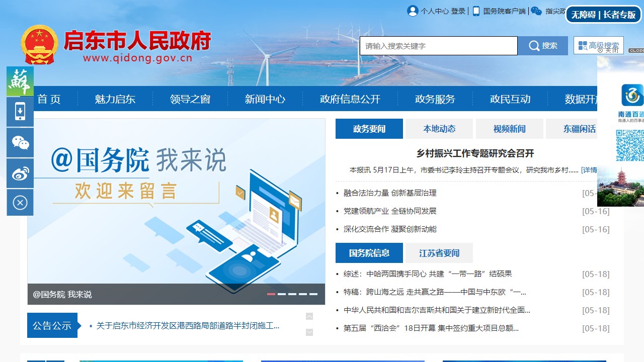
Task: Close the floating ad via 关闭
Action: (608, 50)
